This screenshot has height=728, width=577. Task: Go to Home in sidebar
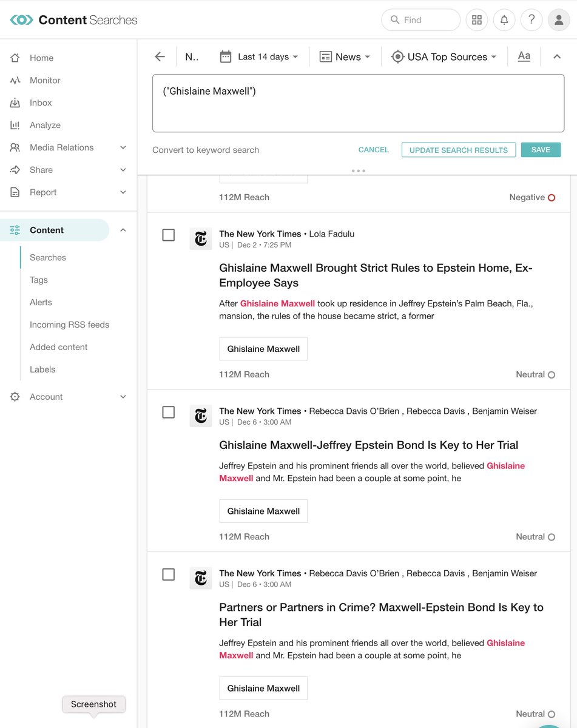click(41, 58)
